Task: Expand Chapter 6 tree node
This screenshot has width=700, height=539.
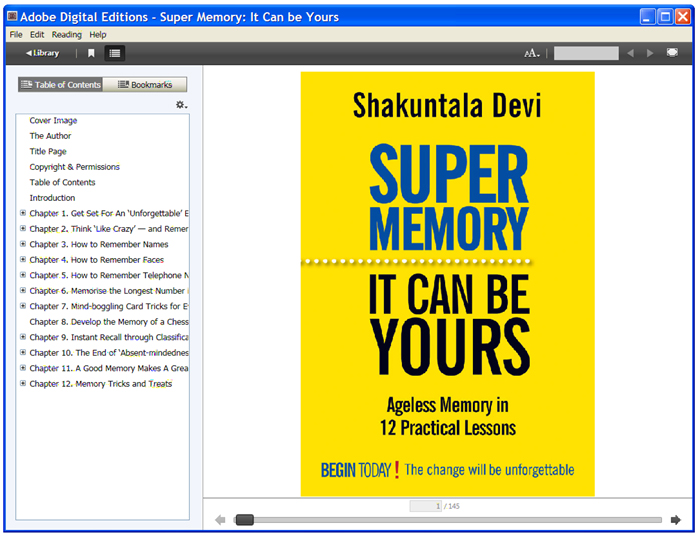Action: (x=23, y=290)
